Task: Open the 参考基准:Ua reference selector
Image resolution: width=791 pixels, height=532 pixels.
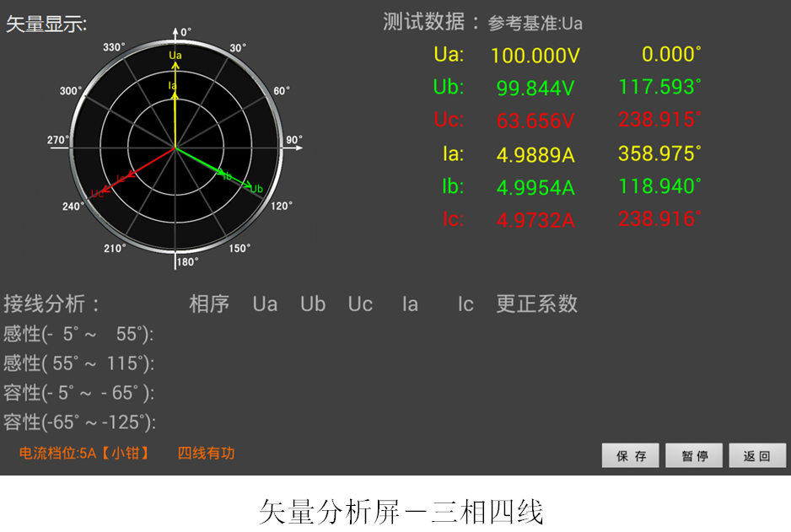Action: pyautogui.click(x=535, y=24)
